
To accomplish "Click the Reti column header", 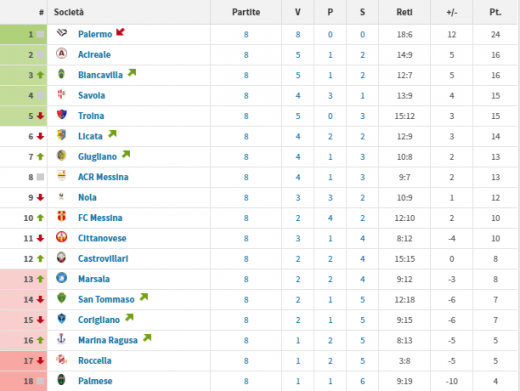I will coord(404,12).
